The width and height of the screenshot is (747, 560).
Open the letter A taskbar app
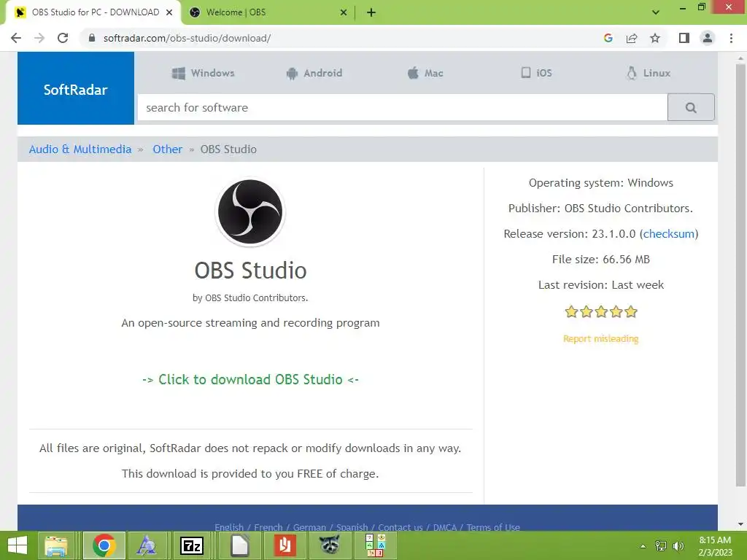146,545
